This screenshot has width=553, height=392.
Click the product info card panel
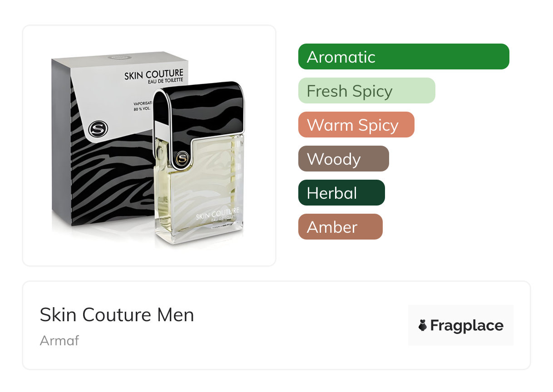[x=276, y=325]
